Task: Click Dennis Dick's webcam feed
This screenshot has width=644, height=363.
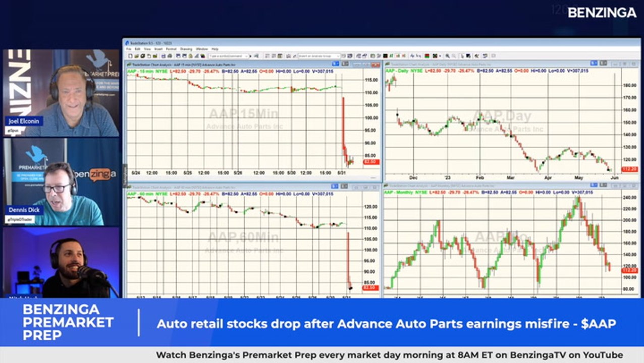Action: [x=62, y=181]
